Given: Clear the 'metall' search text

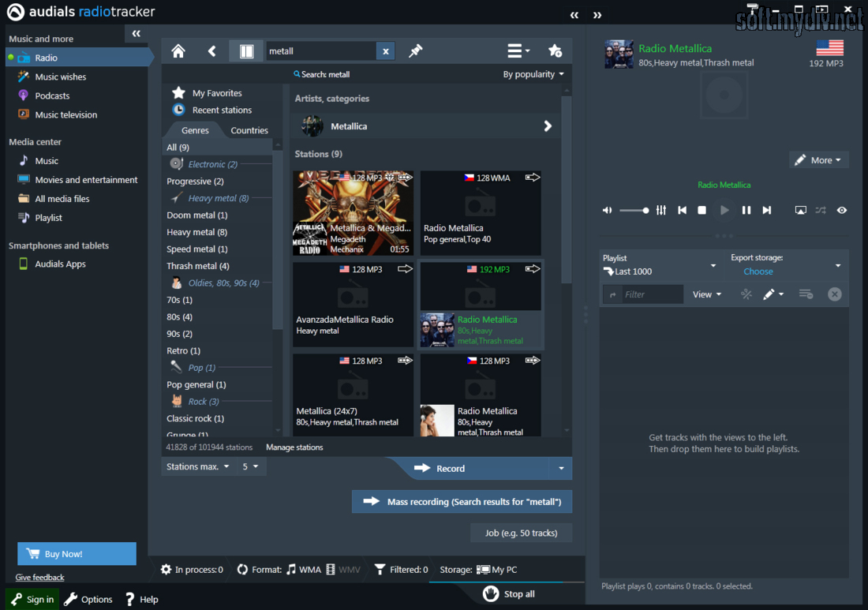Looking at the screenshot, I should [x=385, y=51].
